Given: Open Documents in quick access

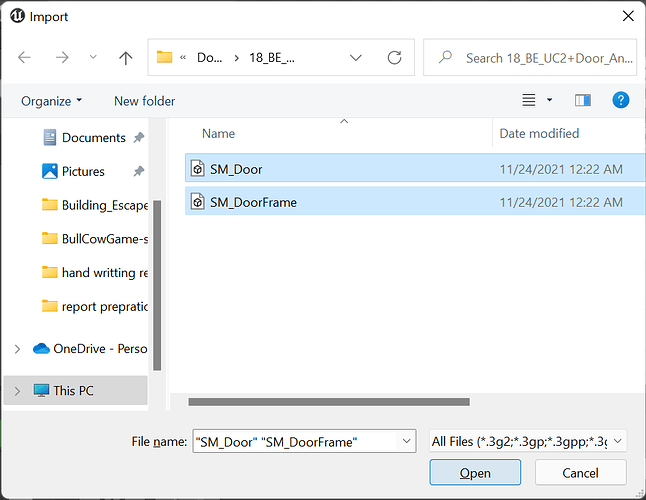Looking at the screenshot, I should [94, 138].
